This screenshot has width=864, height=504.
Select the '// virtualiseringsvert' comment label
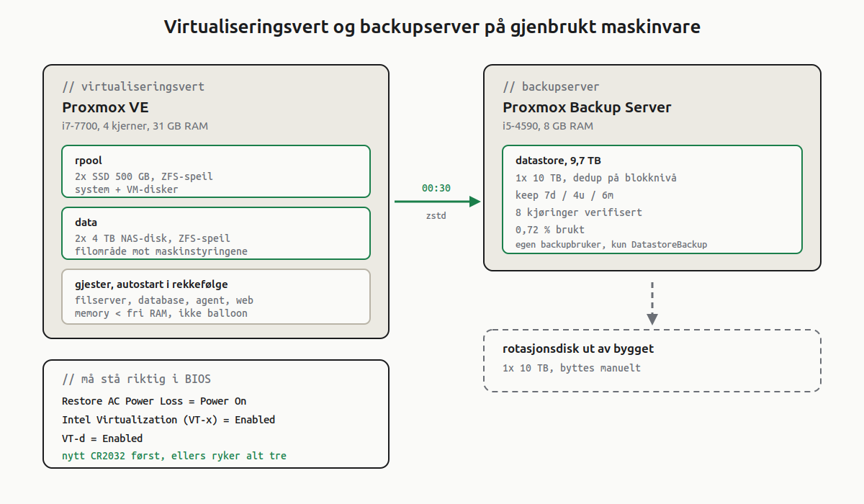(x=133, y=86)
